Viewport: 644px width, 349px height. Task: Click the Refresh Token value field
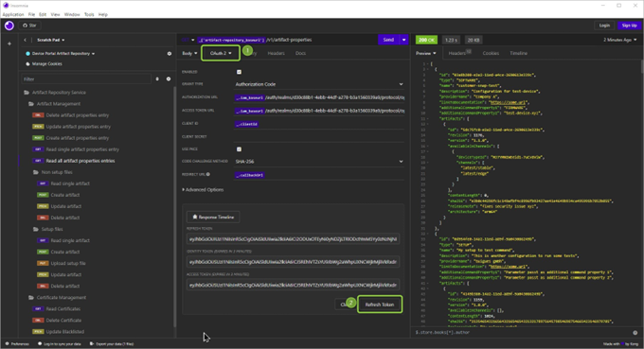293,239
